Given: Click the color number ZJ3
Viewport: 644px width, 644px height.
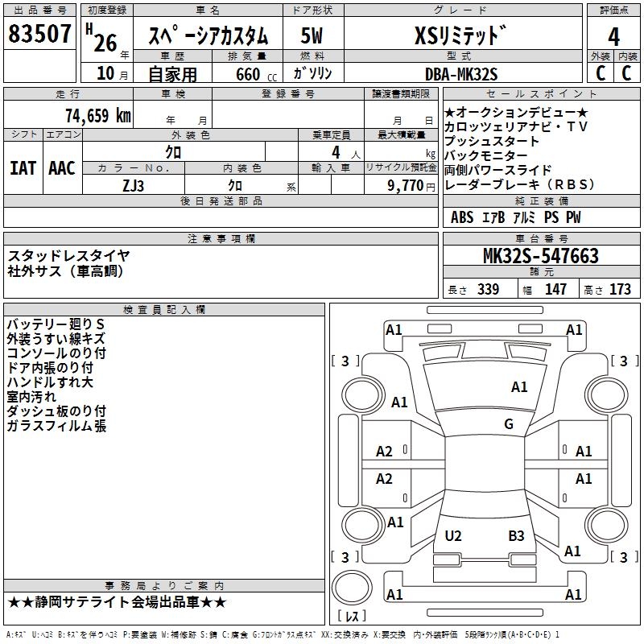Looking at the screenshot, I should (133, 186).
